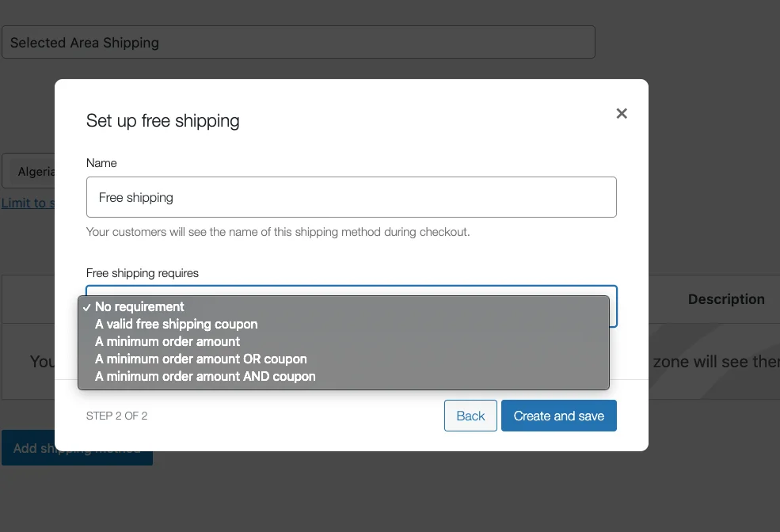Select the No requirement option

(139, 306)
